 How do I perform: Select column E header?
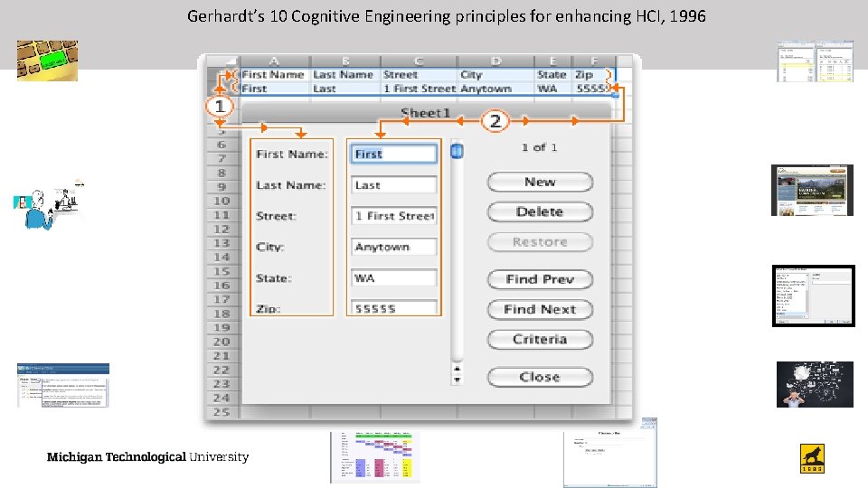[x=553, y=61]
